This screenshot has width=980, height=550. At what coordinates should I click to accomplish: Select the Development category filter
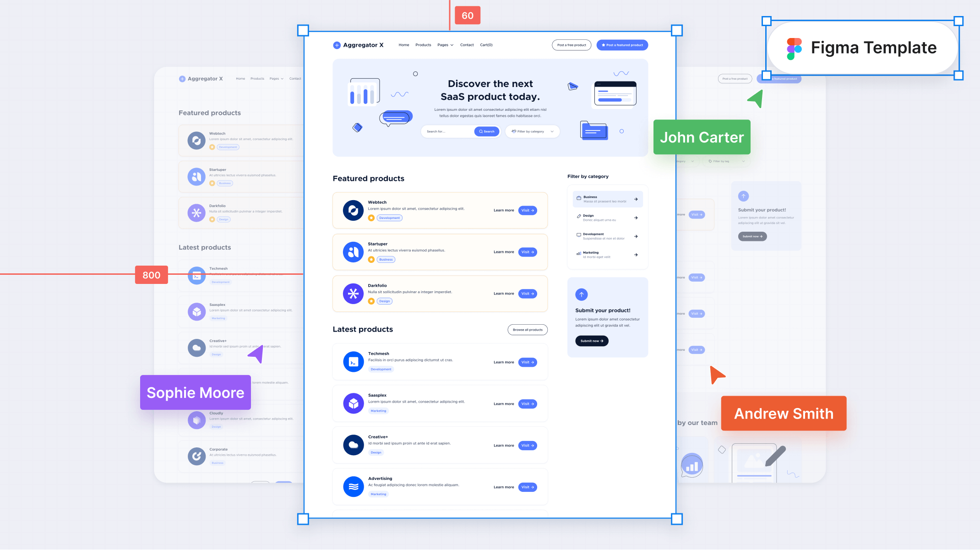tap(606, 236)
